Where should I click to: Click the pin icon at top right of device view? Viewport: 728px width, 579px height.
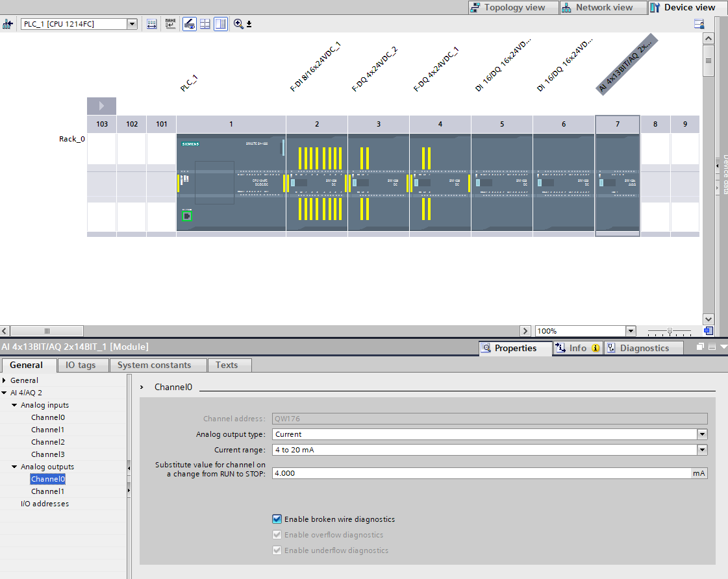699,24
